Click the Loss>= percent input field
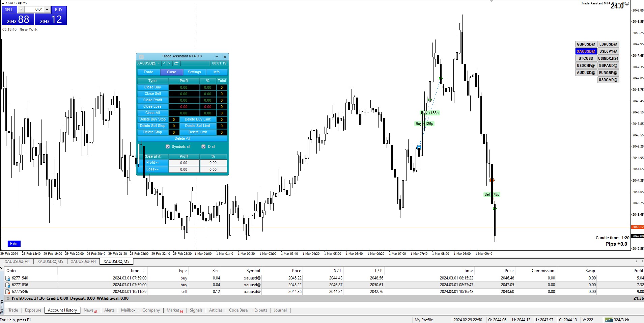Viewport: 644px width, 323px height. [x=213, y=170]
